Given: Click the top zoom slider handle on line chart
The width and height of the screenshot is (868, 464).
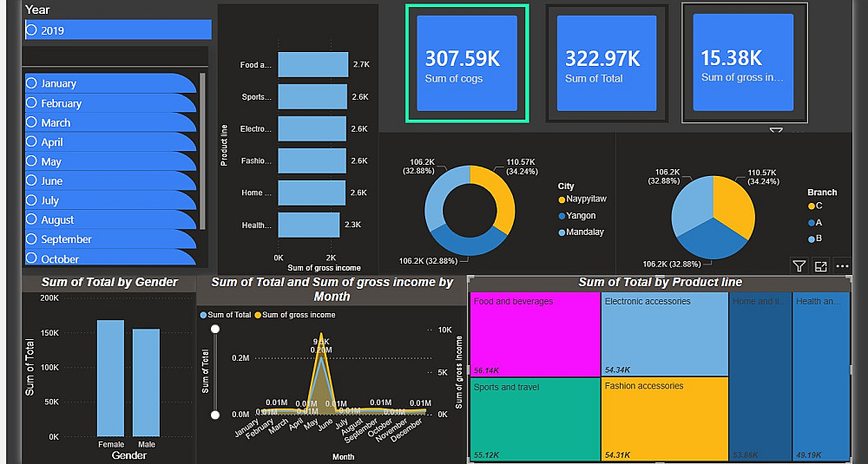Looking at the screenshot, I should point(215,329).
